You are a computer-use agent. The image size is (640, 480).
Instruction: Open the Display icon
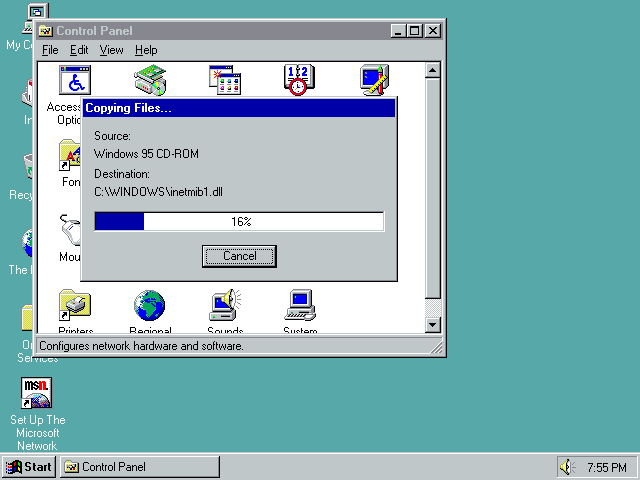point(375,80)
